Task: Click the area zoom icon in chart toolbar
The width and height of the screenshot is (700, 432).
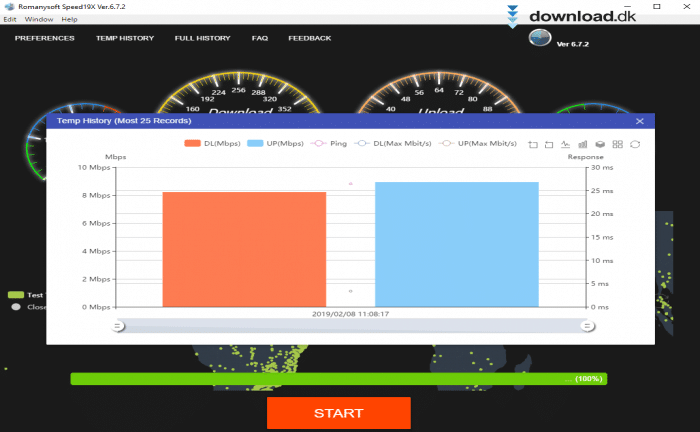Action: pyautogui.click(x=533, y=144)
